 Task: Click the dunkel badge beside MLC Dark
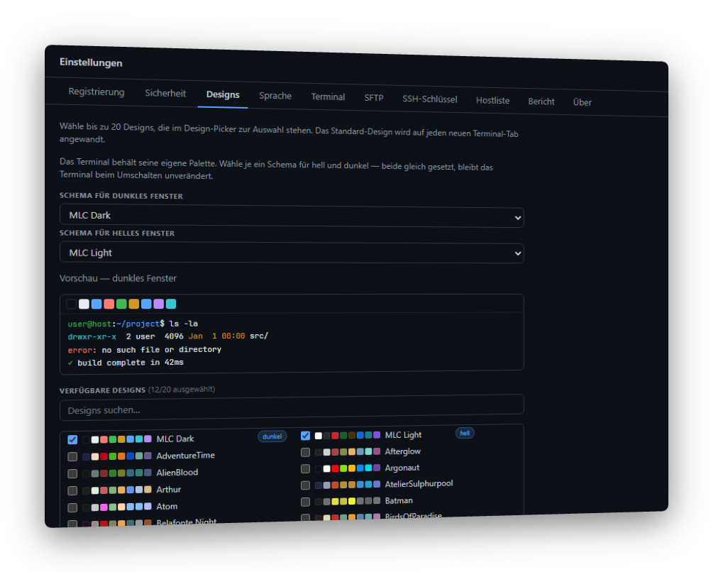(272, 436)
